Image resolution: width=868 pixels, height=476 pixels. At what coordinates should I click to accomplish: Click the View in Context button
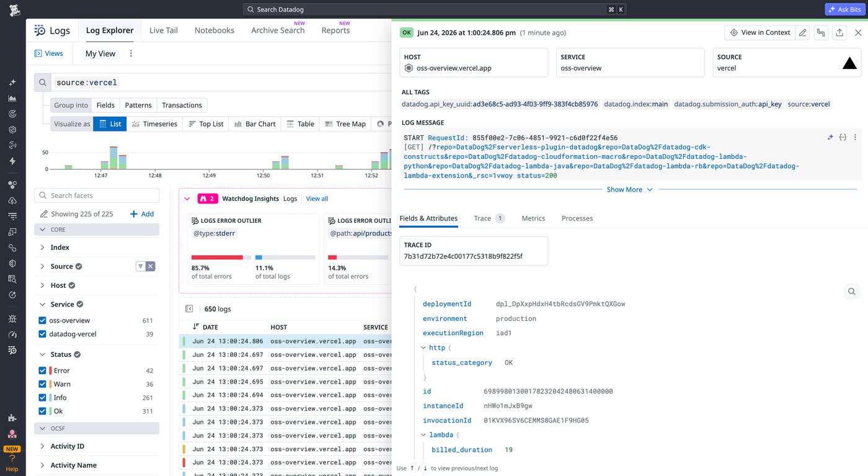pyautogui.click(x=759, y=33)
